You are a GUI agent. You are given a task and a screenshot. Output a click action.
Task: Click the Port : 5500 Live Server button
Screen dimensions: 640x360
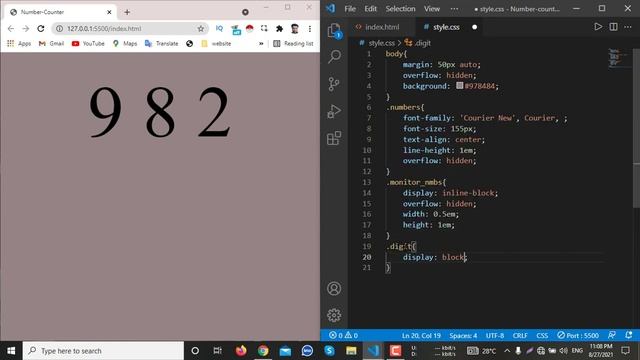[578, 335]
